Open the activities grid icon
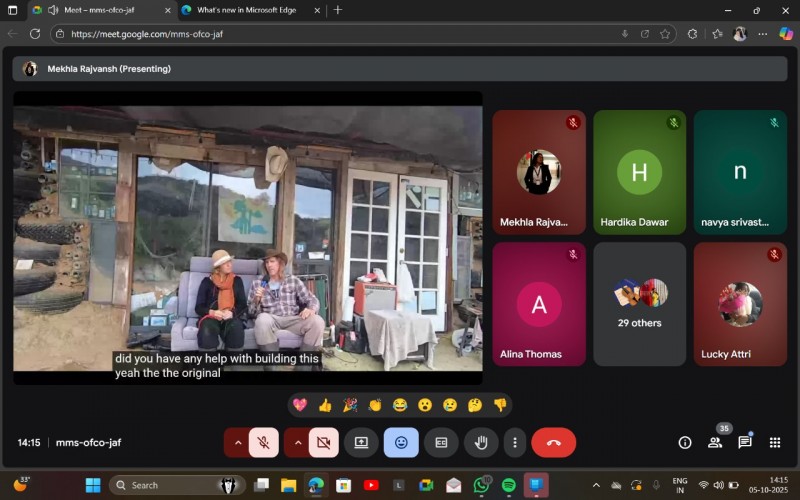This screenshot has width=800, height=500. click(x=775, y=442)
